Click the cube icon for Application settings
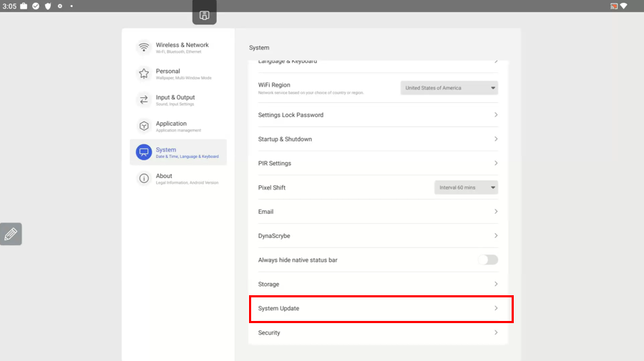The height and width of the screenshot is (361, 644). [x=144, y=126]
